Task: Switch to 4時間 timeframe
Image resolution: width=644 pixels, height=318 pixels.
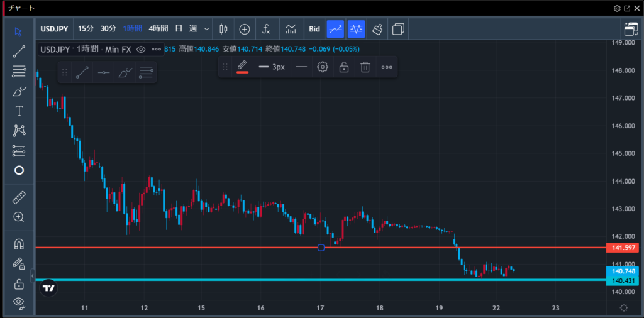Action: (158, 29)
